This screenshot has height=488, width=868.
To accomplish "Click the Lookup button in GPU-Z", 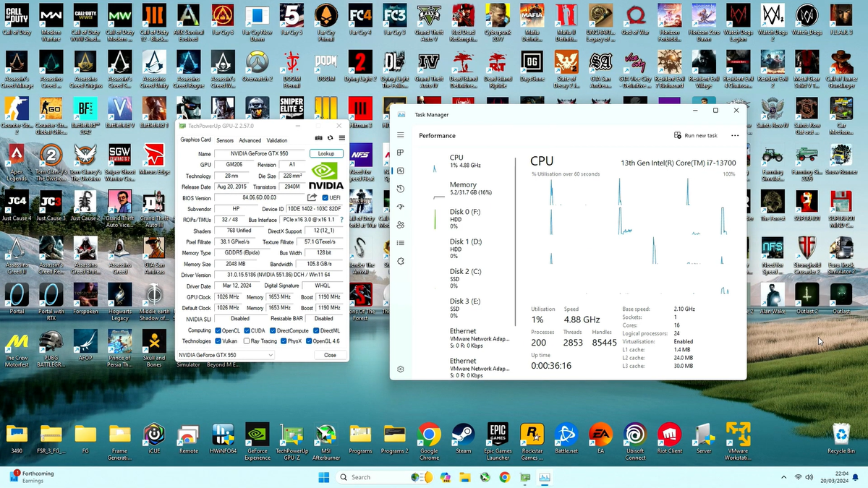I will [x=326, y=153].
